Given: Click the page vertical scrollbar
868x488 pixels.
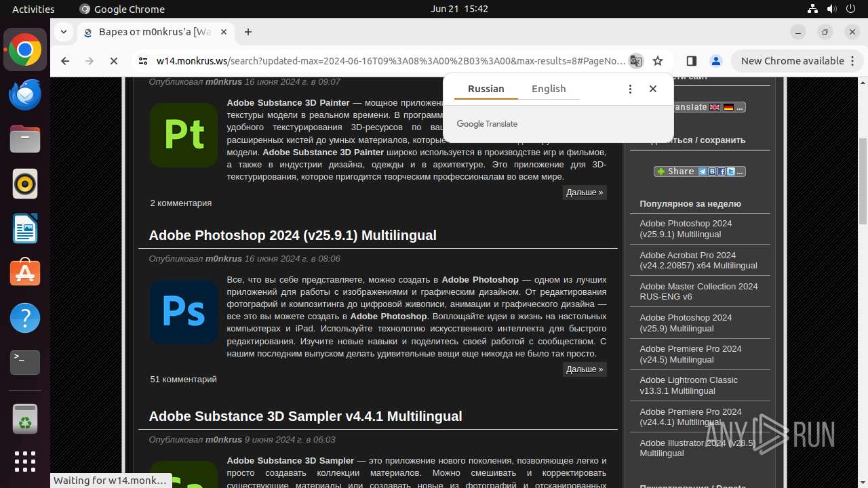Looking at the screenshot, I should (863, 182).
